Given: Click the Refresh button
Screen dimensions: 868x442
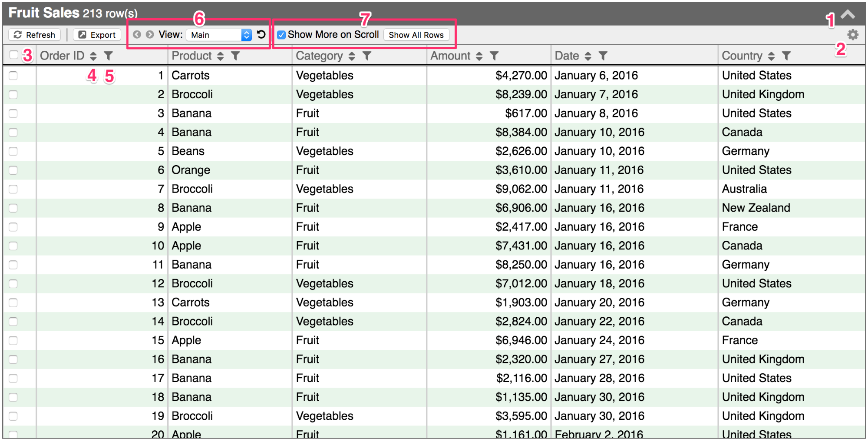Looking at the screenshot, I should (35, 35).
